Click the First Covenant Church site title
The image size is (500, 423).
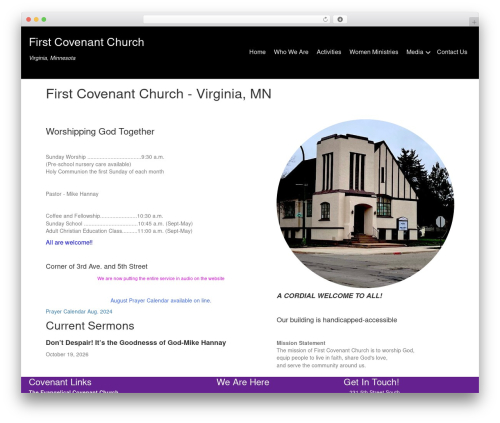pos(87,42)
